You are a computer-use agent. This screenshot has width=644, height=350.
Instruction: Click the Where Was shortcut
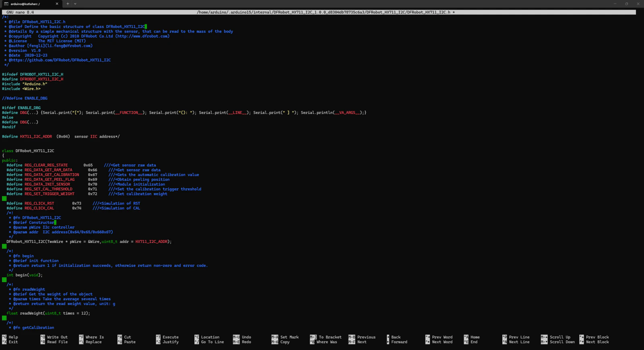pos(327,342)
